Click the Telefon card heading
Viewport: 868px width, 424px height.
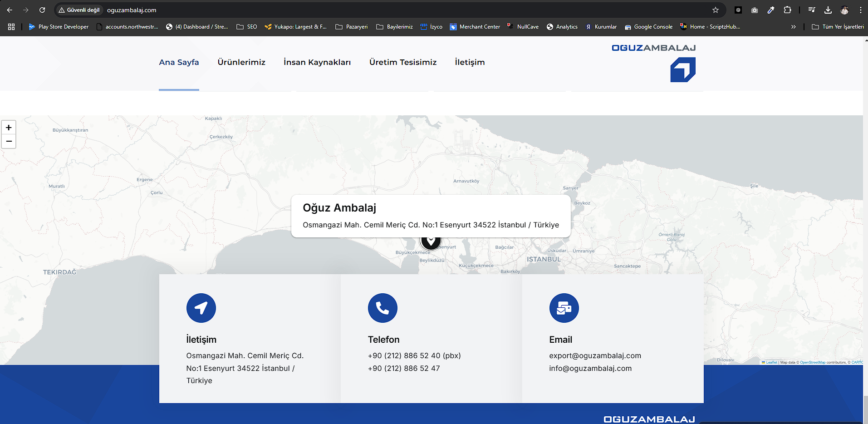point(384,340)
